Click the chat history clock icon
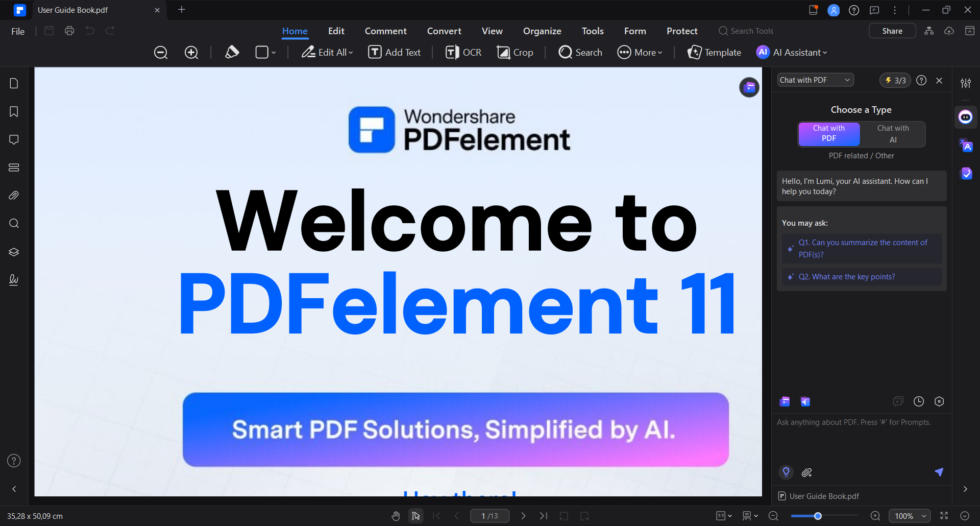 [919, 401]
